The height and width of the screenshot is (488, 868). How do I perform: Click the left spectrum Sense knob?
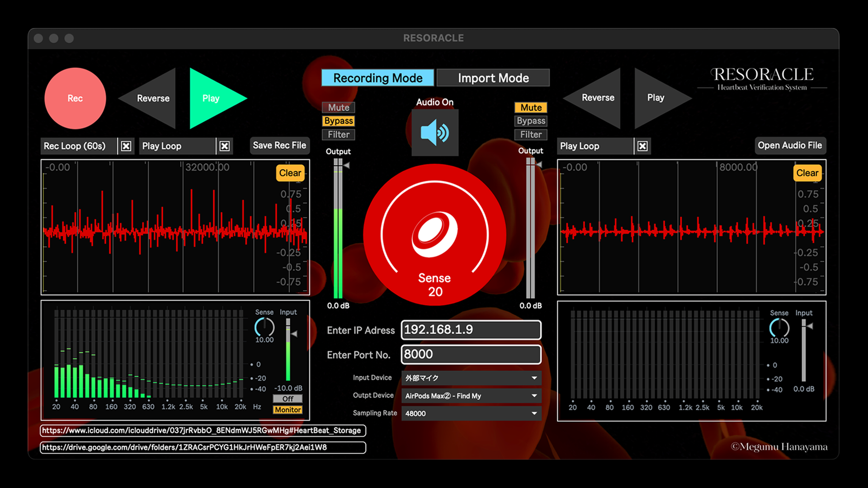pyautogui.click(x=264, y=327)
